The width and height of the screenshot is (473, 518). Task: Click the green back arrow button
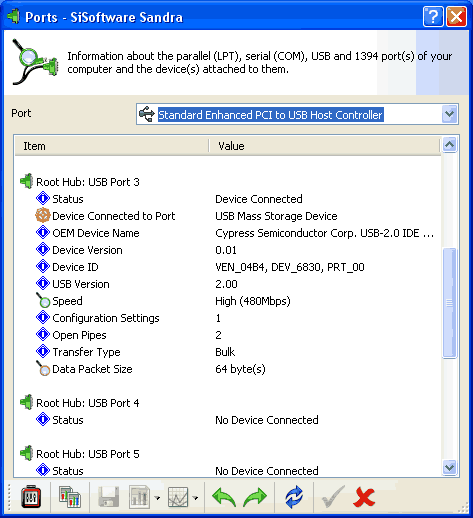pyautogui.click(x=224, y=497)
